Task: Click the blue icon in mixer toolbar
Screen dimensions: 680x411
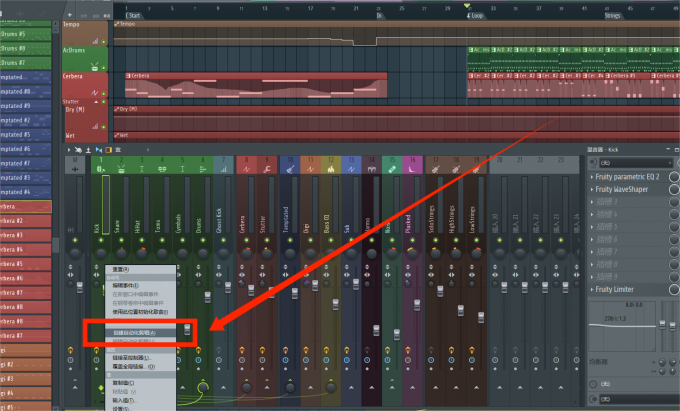Action: pyautogui.click(x=99, y=150)
